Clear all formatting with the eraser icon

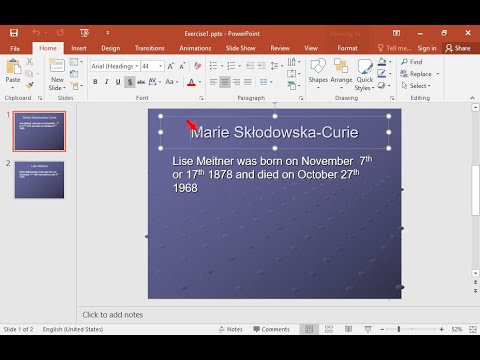[198, 66]
